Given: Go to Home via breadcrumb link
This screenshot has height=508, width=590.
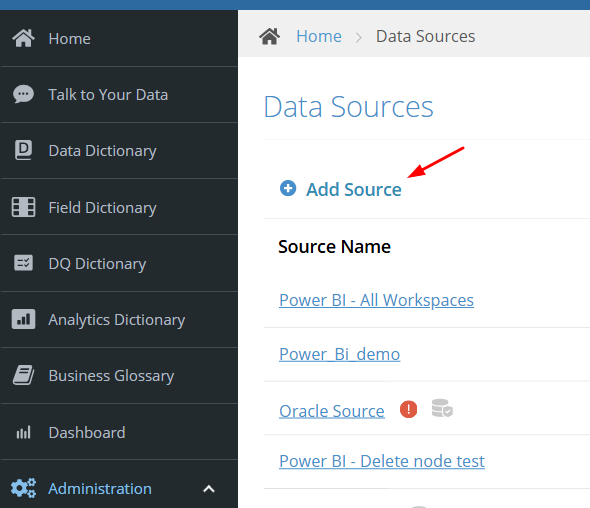Looking at the screenshot, I should point(319,37).
